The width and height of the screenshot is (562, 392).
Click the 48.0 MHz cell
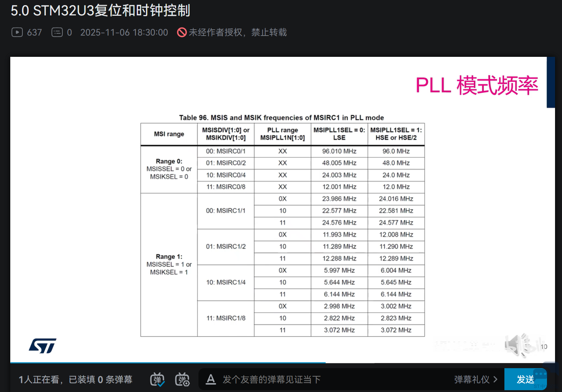click(x=396, y=163)
